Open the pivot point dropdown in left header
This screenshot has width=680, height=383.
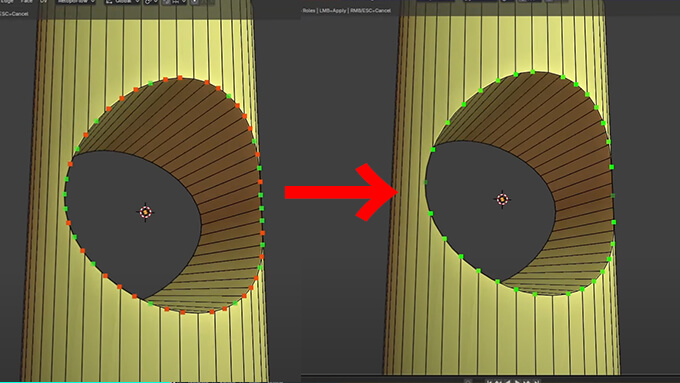pyautogui.click(x=151, y=1)
